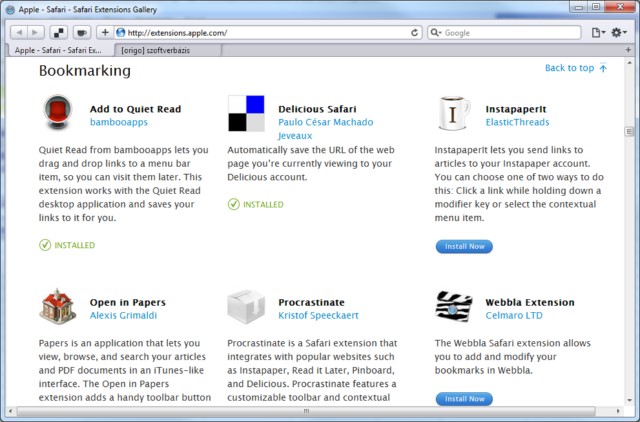Install Now for InstapaperIt

(464, 247)
